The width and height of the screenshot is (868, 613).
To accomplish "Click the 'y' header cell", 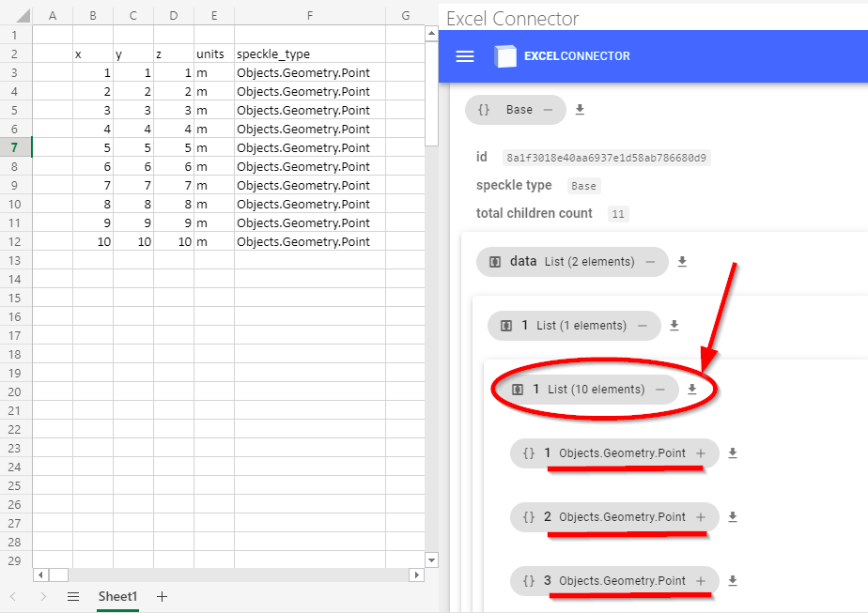I will click(133, 54).
